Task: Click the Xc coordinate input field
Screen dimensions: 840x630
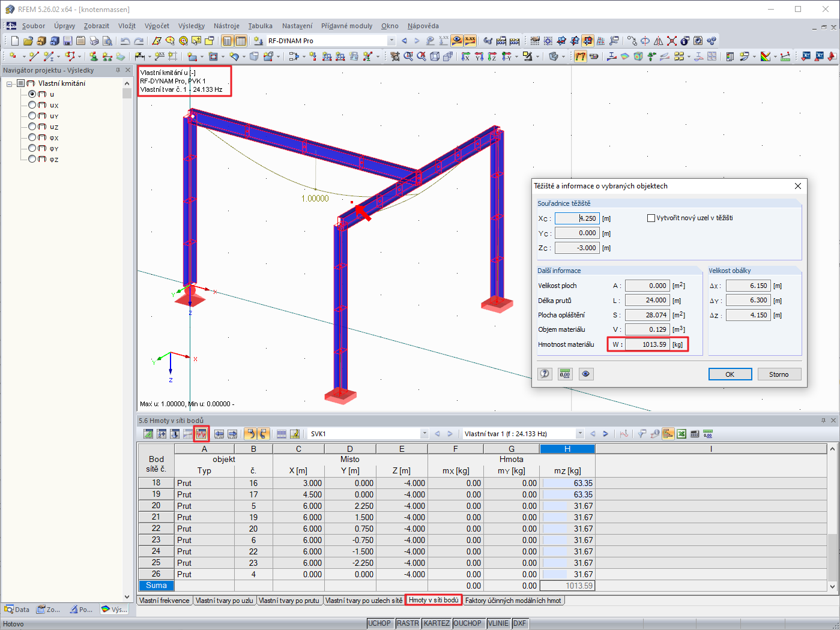Action: pyautogui.click(x=577, y=218)
